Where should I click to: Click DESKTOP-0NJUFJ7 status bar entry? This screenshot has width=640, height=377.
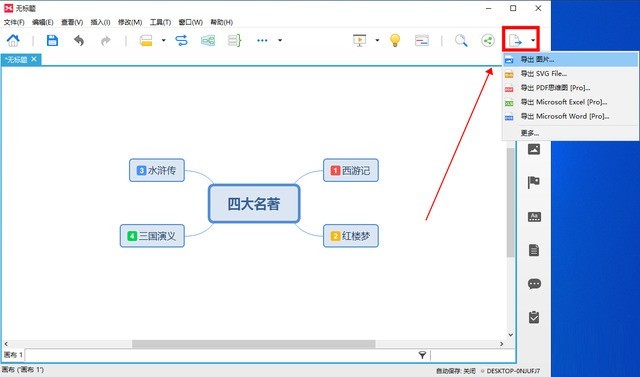pyautogui.click(x=513, y=371)
